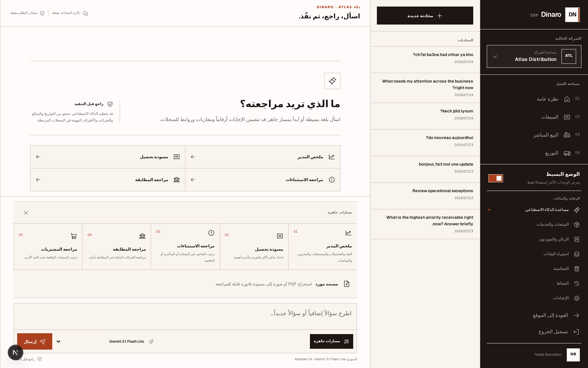
Task: Click the ذاكرة المحادثة مفعلة chat icon
Action: [86, 13]
